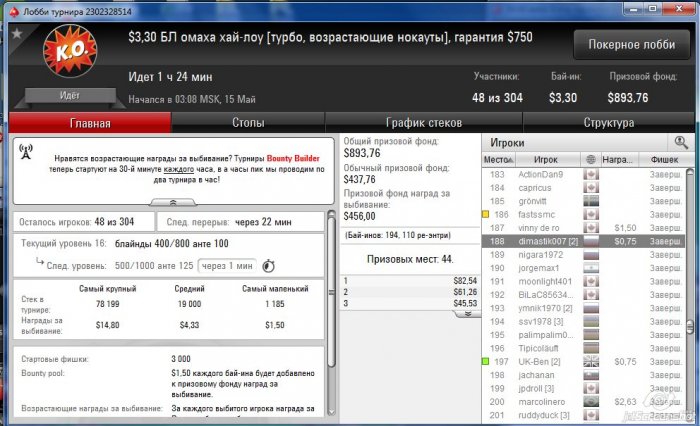Select player row capricus

(583, 188)
